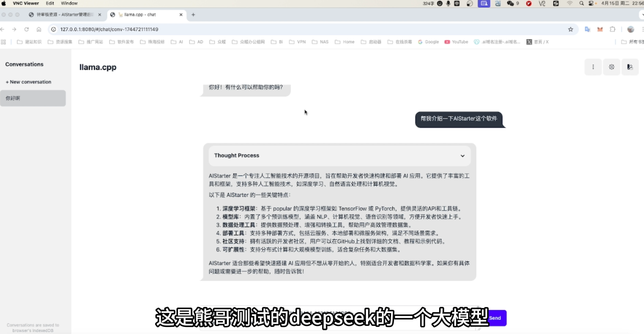This screenshot has width=644, height=334.
Task: Open the VPN bookmark folder
Action: pyautogui.click(x=297, y=42)
